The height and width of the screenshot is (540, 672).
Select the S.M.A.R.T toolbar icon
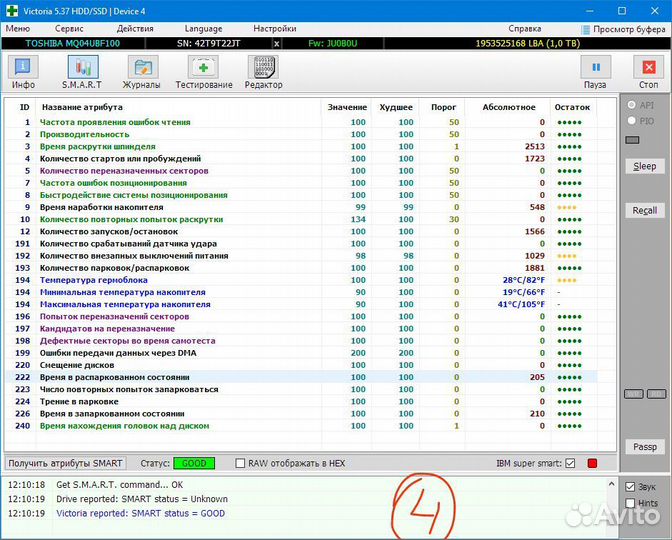[82, 71]
